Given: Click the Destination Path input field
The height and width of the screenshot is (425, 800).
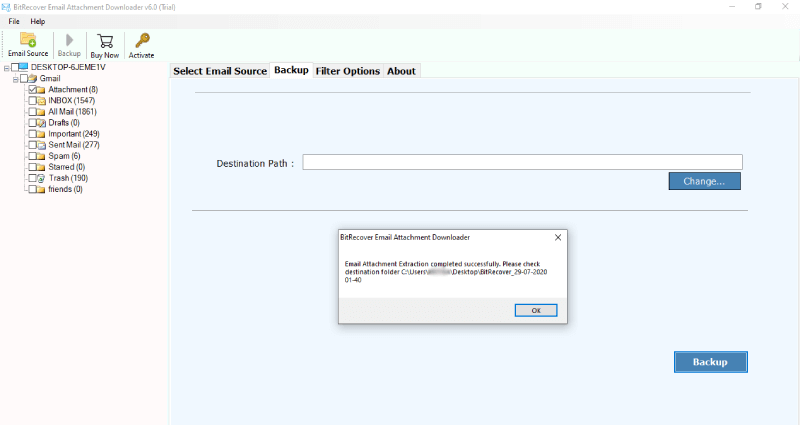Looking at the screenshot, I should [522, 162].
